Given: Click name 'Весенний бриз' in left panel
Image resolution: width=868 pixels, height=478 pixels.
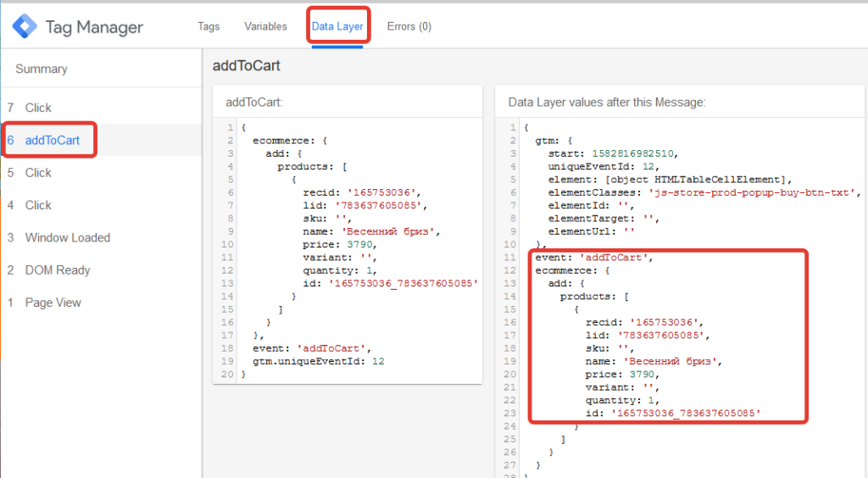Looking at the screenshot, I should [390, 231].
